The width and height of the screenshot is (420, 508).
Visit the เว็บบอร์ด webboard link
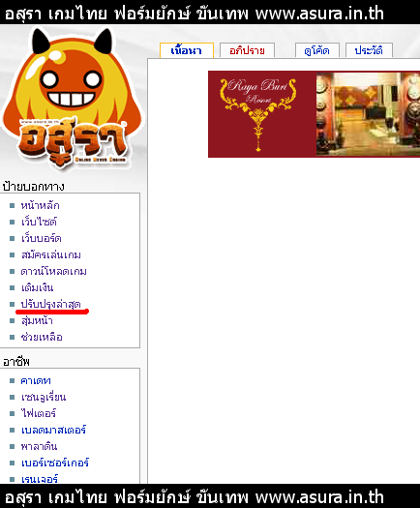(x=42, y=238)
